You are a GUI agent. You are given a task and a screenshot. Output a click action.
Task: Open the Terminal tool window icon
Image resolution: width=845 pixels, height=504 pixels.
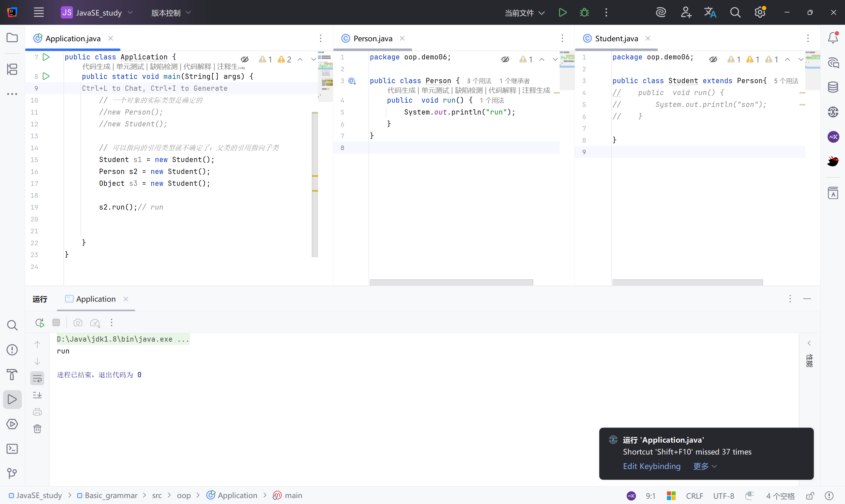12,449
